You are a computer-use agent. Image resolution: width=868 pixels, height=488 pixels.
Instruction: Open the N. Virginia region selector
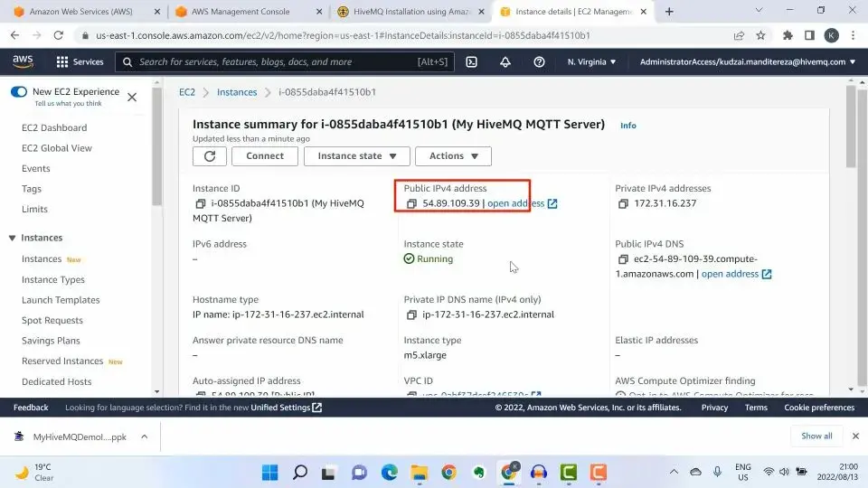tap(591, 62)
